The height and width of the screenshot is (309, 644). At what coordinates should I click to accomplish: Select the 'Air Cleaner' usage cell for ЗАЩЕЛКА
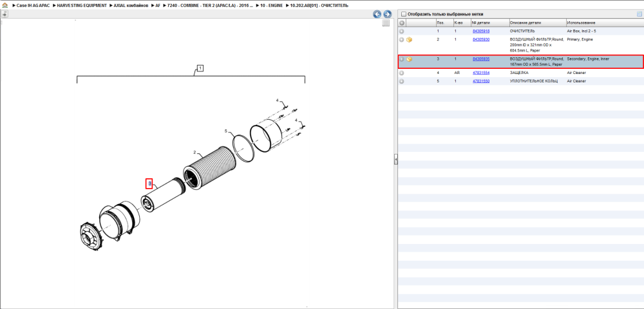[x=576, y=73]
